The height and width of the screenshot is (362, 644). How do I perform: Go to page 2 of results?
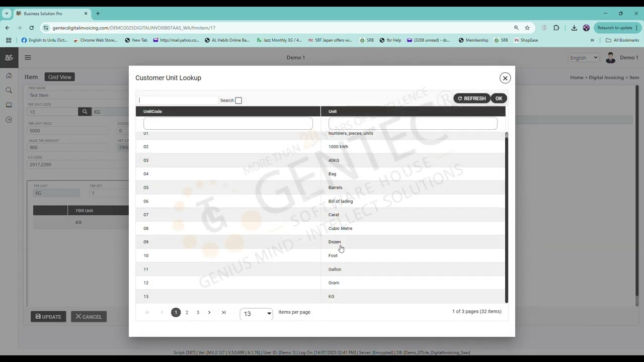coord(187,312)
